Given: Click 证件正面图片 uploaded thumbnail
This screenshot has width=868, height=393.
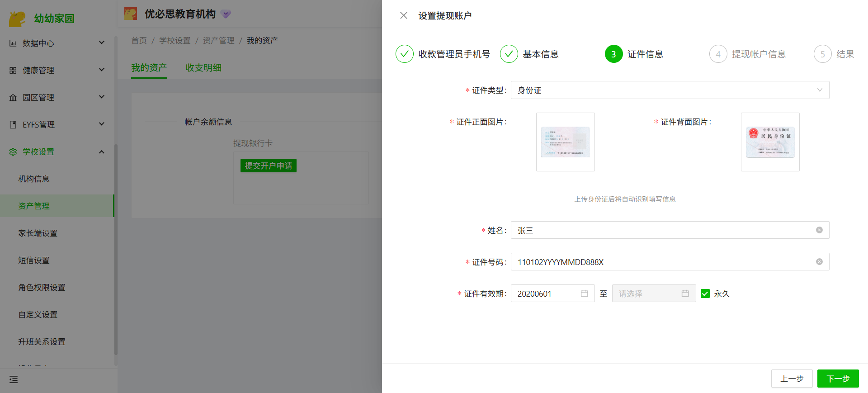Looking at the screenshot, I should pyautogui.click(x=566, y=142).
